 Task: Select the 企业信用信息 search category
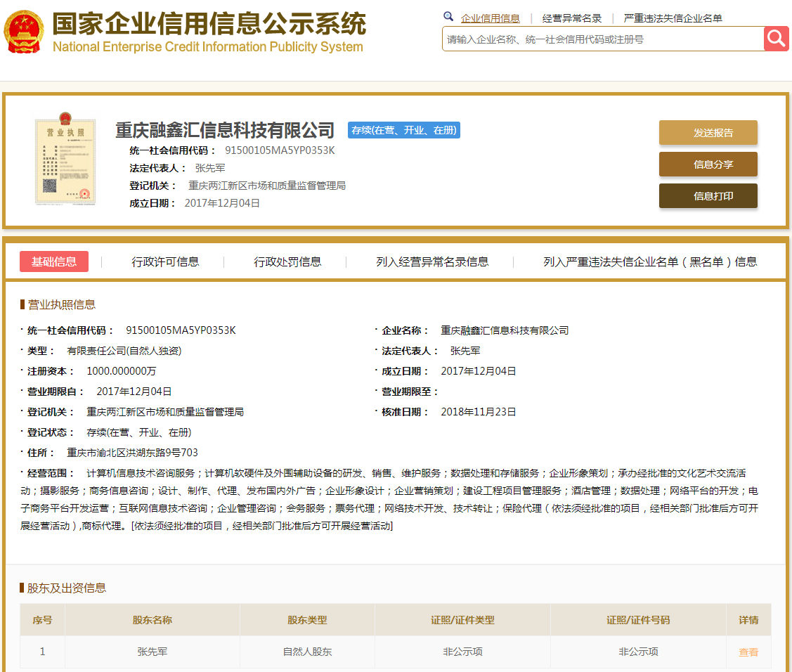[x=490, y=18]
